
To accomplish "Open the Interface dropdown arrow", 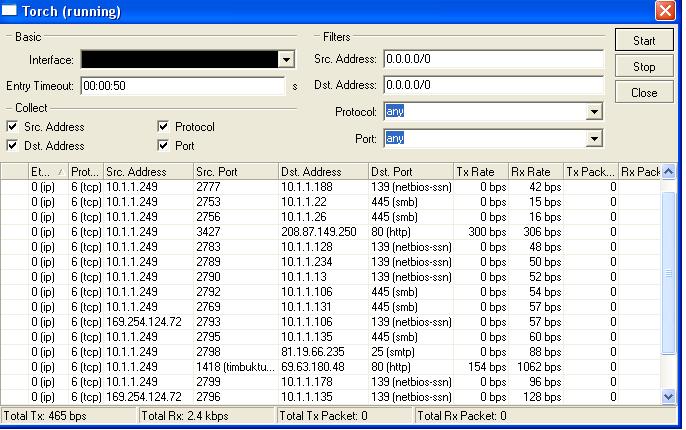I will pyautogui.click(x=286, y=59).
